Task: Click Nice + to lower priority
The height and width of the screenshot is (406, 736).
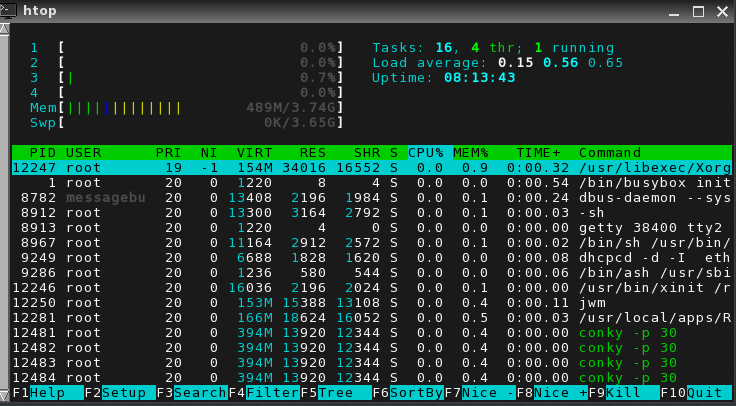Action: pyautogui.click(x=561, y=392)
